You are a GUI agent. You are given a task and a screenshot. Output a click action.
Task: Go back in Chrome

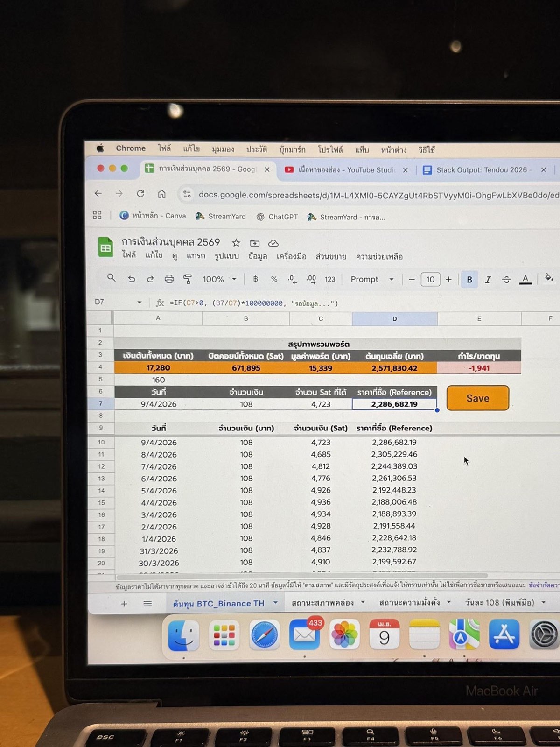point(98,193)
